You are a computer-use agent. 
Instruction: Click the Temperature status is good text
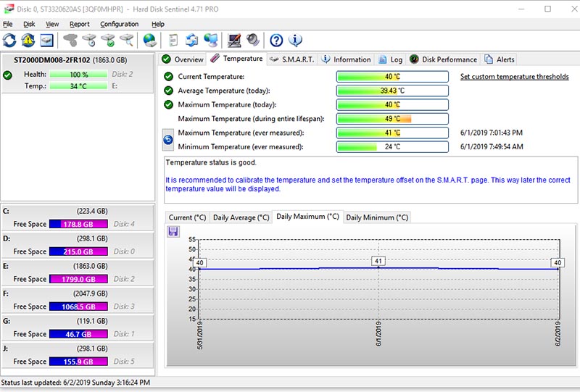211,163
